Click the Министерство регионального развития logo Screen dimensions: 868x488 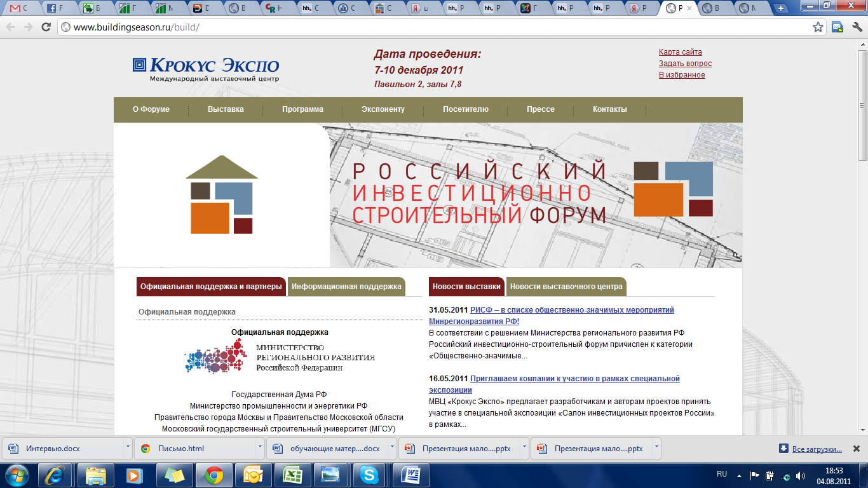point(280,356)
